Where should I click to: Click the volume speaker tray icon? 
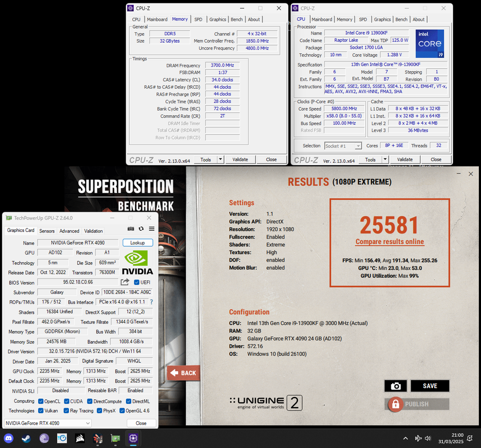428,438
